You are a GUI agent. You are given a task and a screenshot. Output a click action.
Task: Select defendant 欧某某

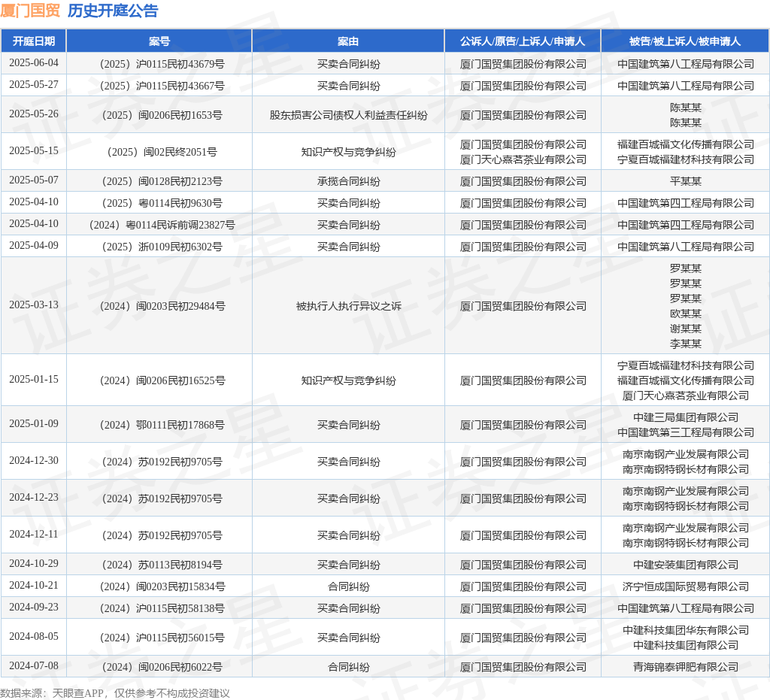click(685, 314)
